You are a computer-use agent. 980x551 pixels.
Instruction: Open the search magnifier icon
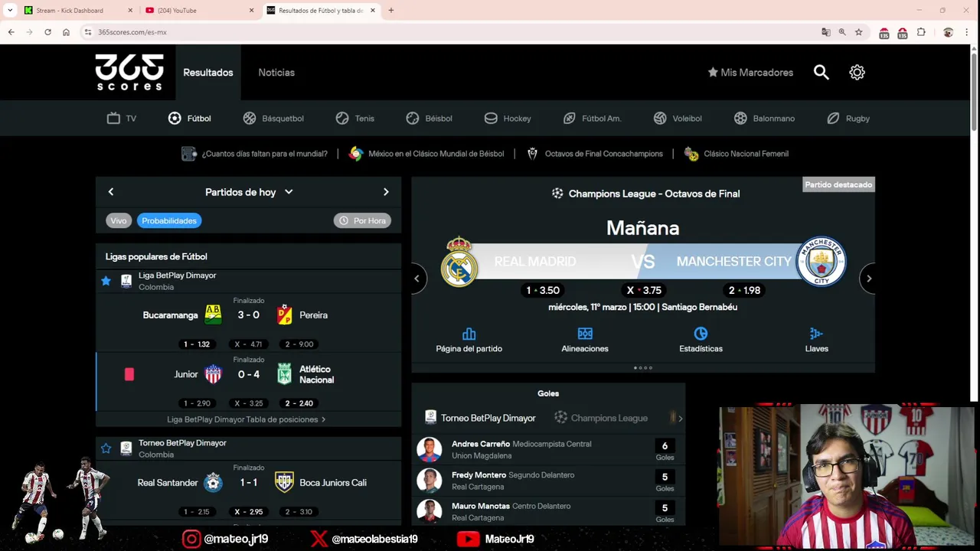(x=821, y=73)
